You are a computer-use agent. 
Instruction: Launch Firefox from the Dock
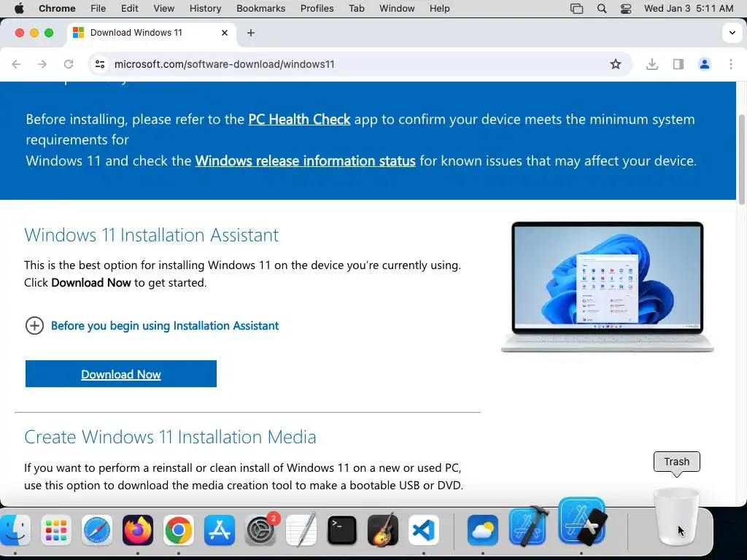(x=138, y=530)
